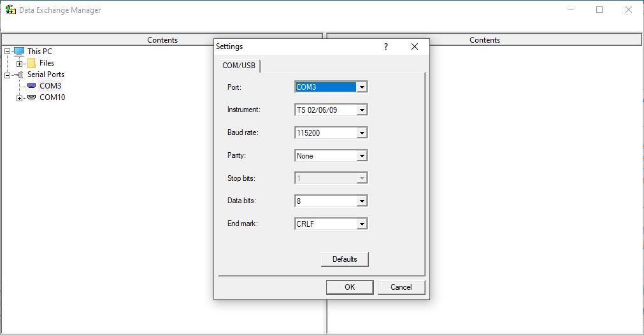Collapse the This PC tree node
Viewport: 644px width, 335px height.
click(8, 52)
